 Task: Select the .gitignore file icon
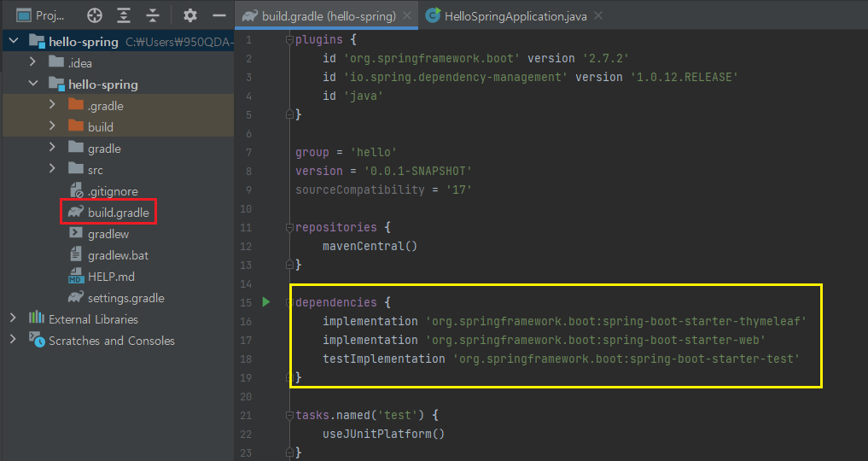76,190
